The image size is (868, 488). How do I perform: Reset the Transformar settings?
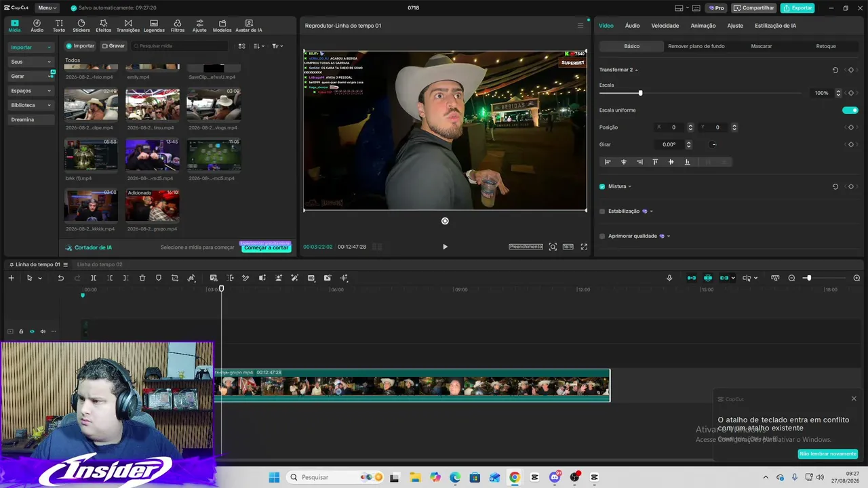(x=835, y=70)
